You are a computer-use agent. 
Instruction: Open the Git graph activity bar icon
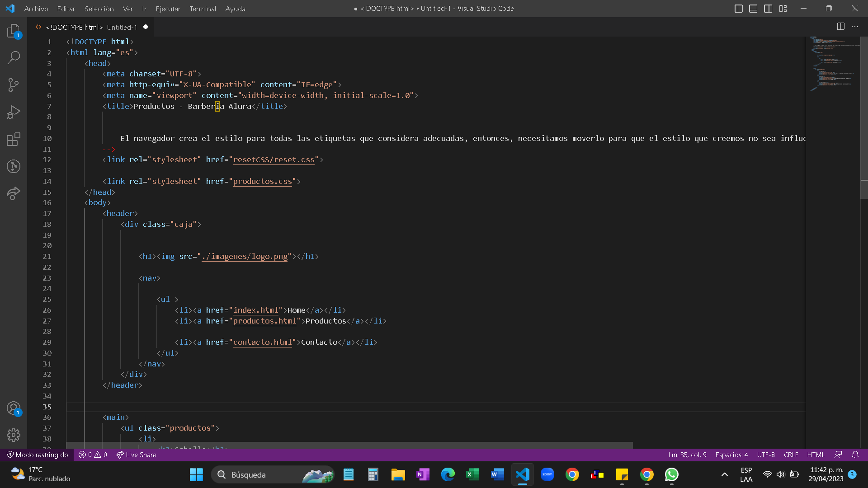pos(14,166)
